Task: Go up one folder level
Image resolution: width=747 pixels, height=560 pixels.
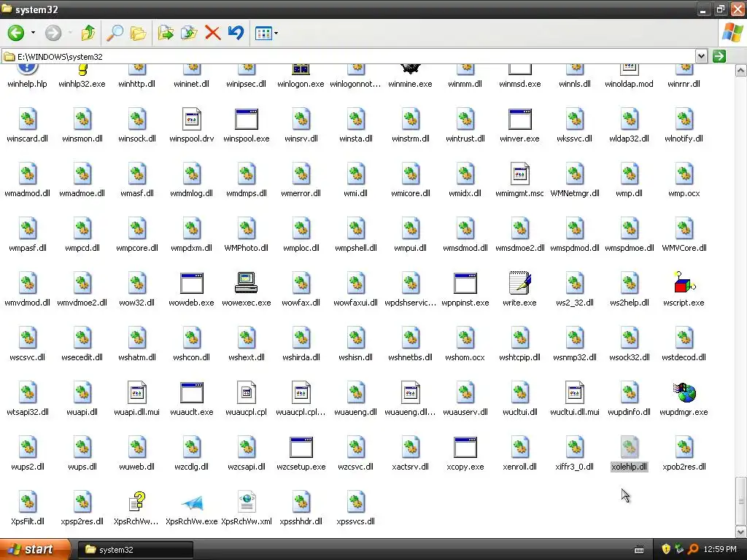Action: (88, 33)
